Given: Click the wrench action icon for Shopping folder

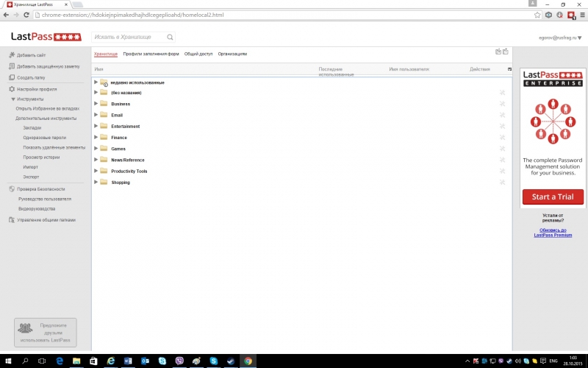Looking at the screenshot, I should click(502, 182).
